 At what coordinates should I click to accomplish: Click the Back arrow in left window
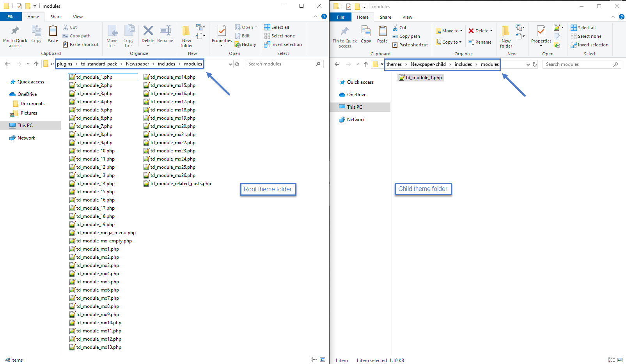7,64
